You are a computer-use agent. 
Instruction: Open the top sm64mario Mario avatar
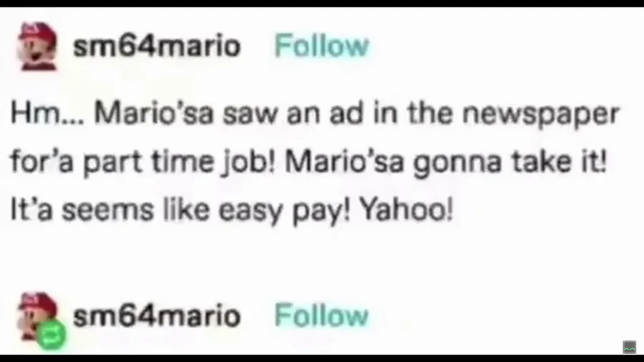37,47
